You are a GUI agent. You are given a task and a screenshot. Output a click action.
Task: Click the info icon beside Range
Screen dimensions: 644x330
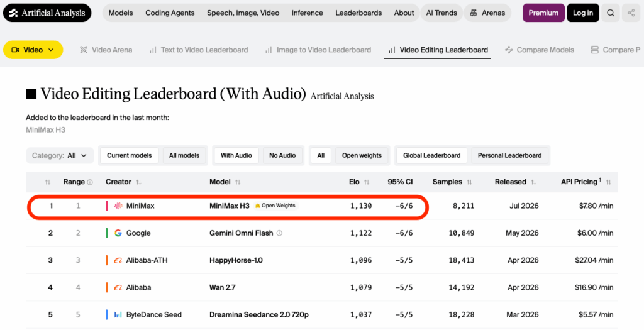pos(90,182)
